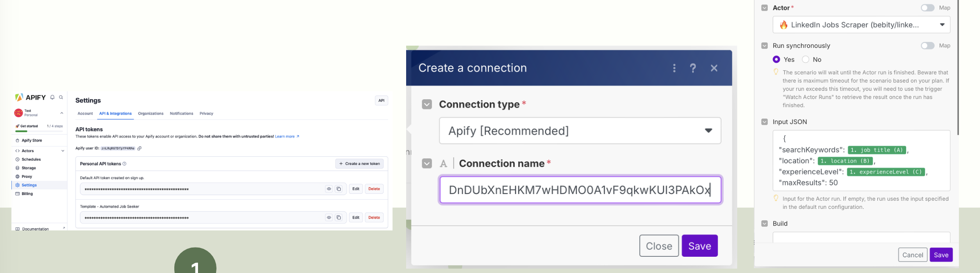The image size is (980, 273).
Task: Expand the Actors section chevron
Action: 63,151
